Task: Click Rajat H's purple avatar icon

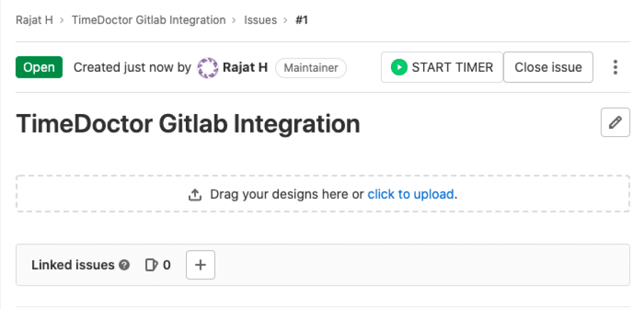Action: point(207,68)
